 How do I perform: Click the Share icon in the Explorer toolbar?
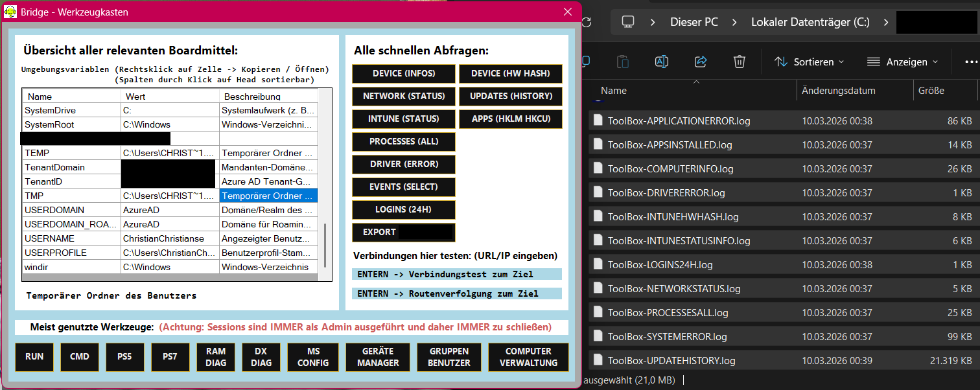701,62
